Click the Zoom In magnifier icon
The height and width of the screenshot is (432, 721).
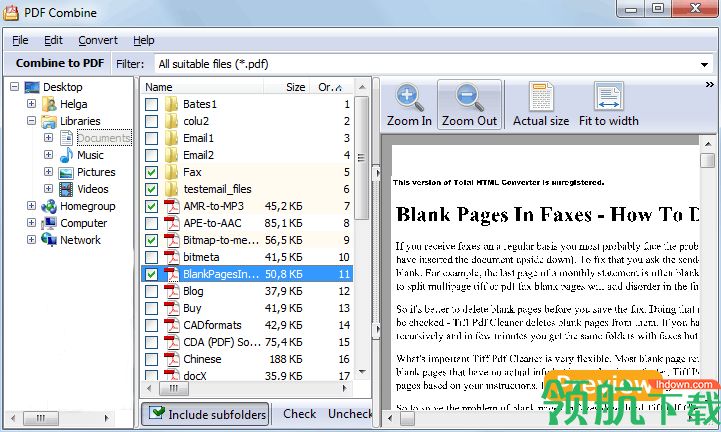click(x=409, y=97)
